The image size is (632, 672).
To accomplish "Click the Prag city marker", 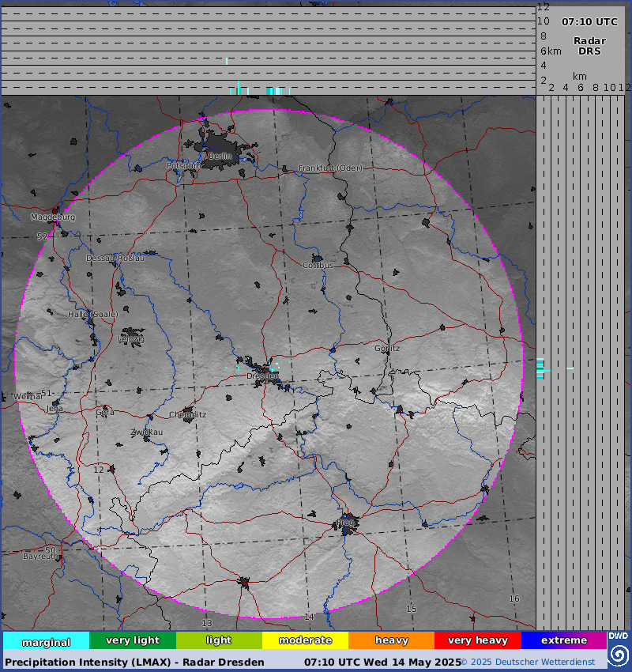I will [x=347, y=524].
